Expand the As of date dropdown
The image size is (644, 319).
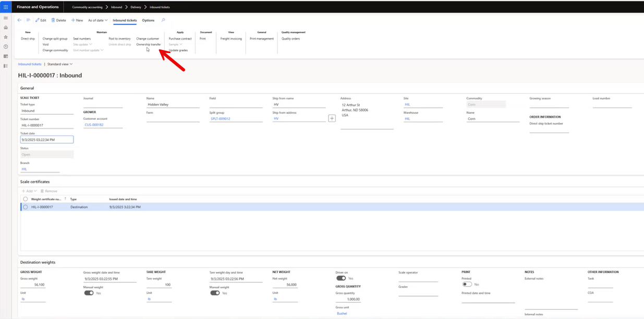pos(98,20)
